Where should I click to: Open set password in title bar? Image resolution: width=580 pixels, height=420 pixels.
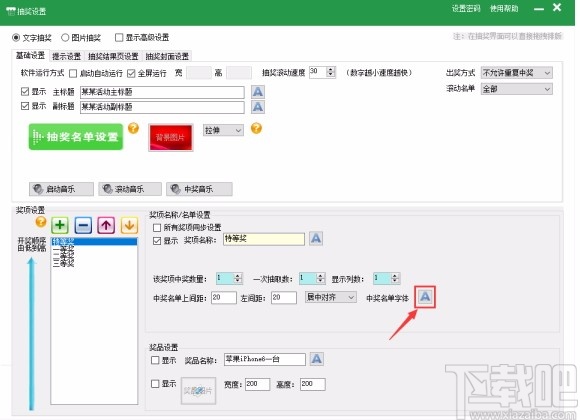click(x=466, y=9)
